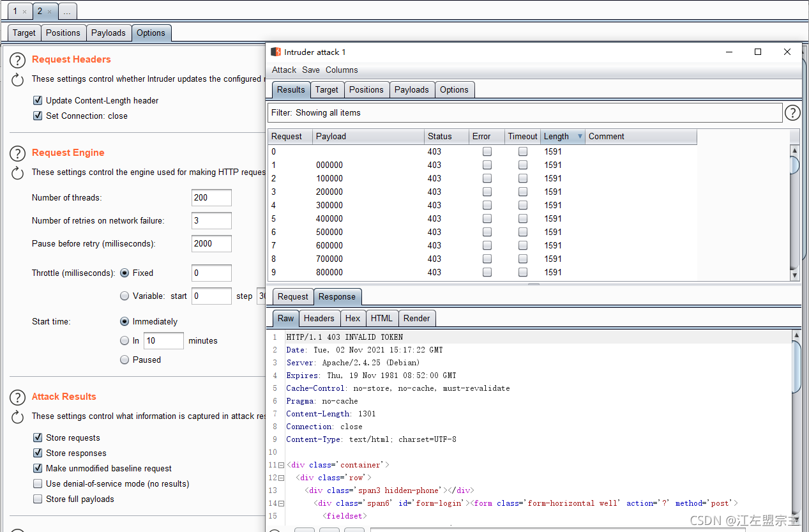Collapse line 14 form-login div fold marker
The width and height of the screenshot is (809, 532).
281,503
